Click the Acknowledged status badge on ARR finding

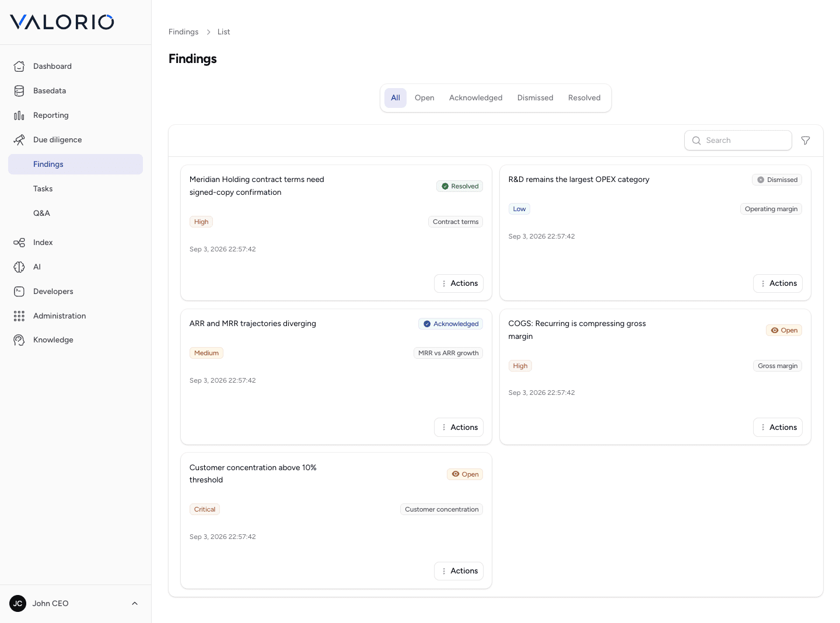(450, 324)
